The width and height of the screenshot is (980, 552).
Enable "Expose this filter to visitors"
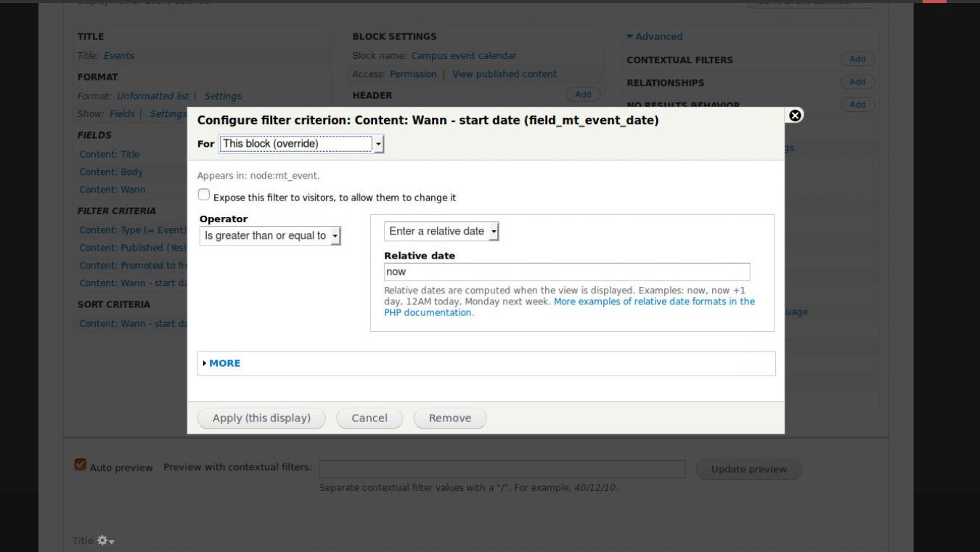(x=203, y=193)
